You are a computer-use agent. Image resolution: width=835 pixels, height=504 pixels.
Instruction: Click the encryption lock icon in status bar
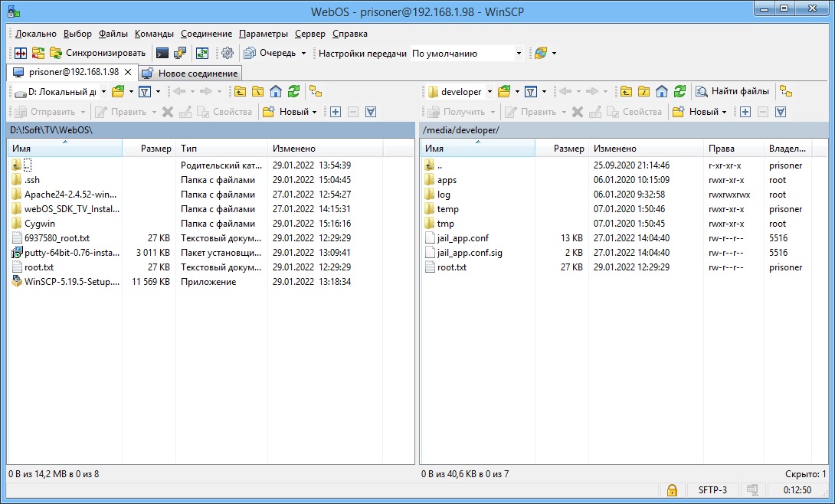click(x=672, y=489)
